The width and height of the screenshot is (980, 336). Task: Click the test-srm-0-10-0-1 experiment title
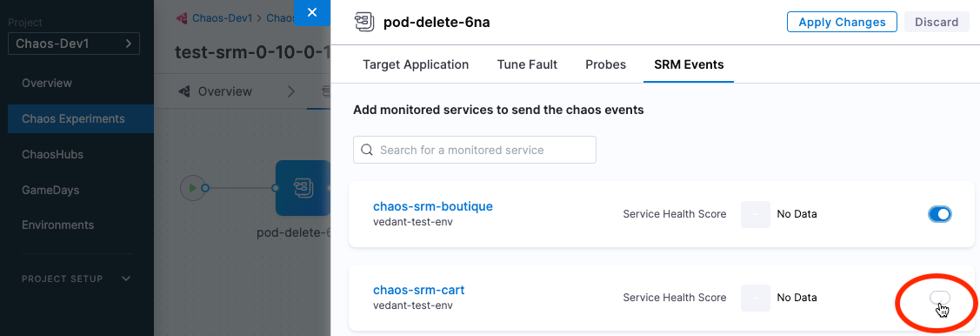tap(252, 51)
